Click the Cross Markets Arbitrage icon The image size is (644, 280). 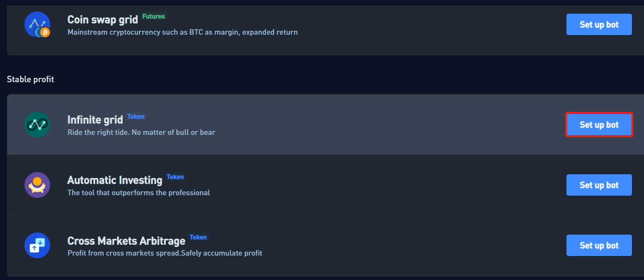(37, 245)
